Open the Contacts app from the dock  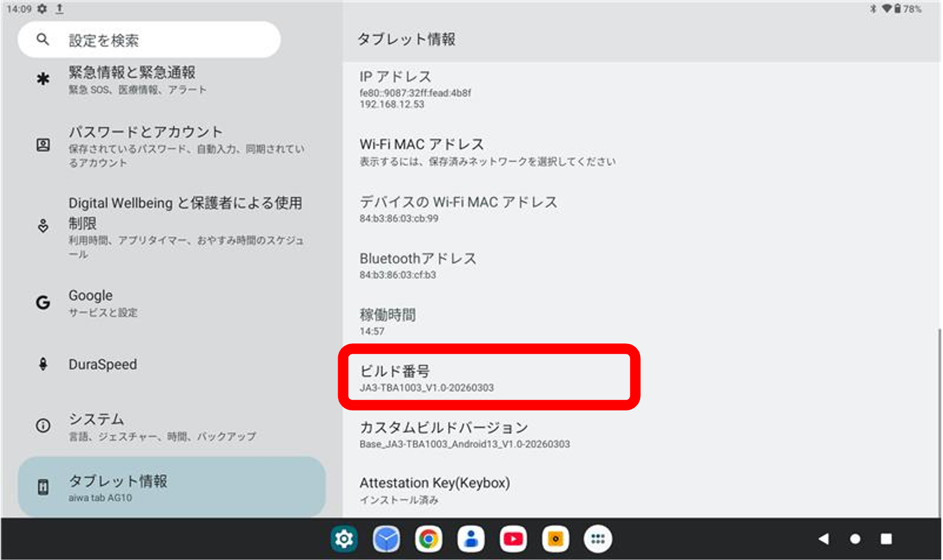coord(471,539)
